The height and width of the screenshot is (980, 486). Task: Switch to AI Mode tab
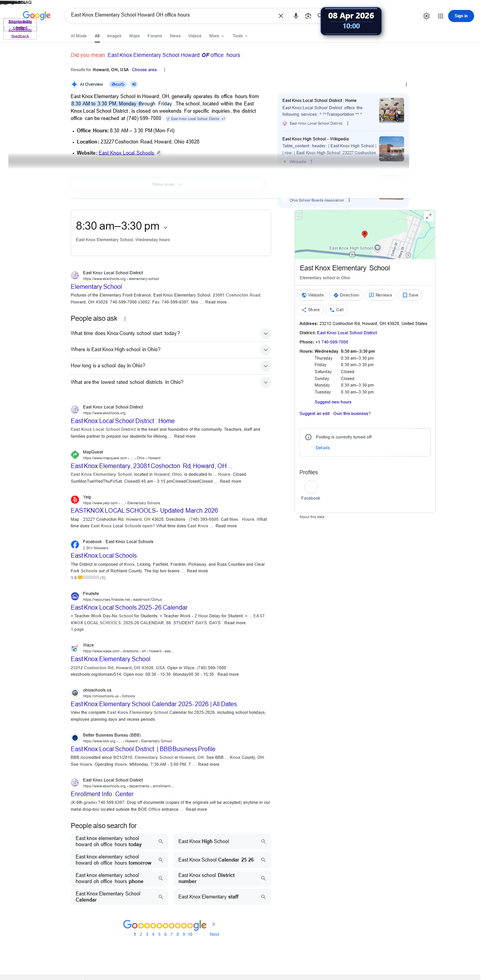click(x=78, y=36)
